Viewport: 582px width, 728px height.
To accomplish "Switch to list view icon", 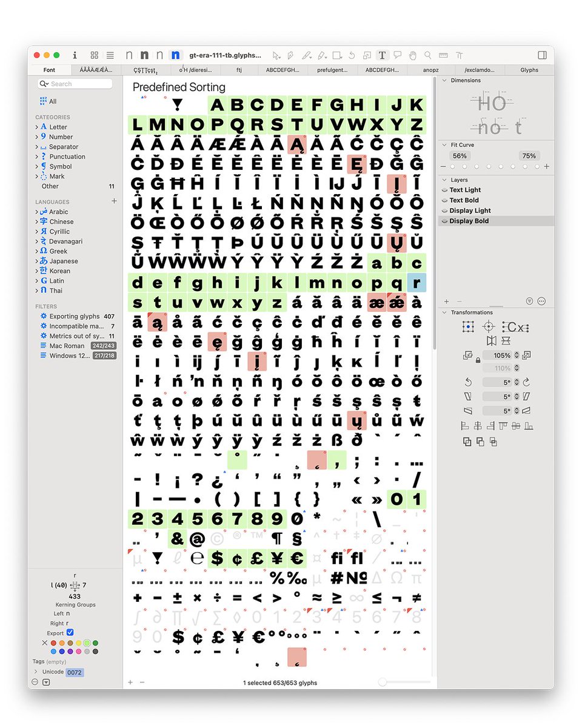I will [x=110, y=55].
